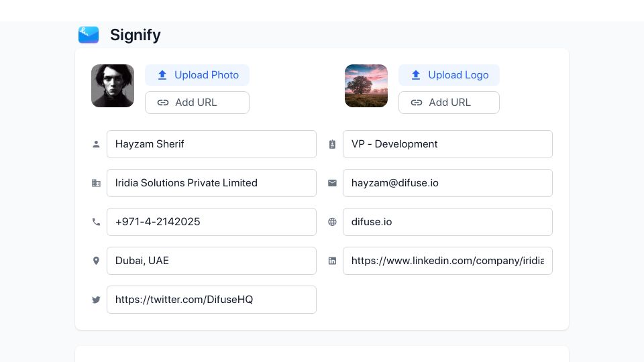The height and width of the screenshot is (362, 644).
Task: Focus the website field difuse.io
Action: (447, 222)
